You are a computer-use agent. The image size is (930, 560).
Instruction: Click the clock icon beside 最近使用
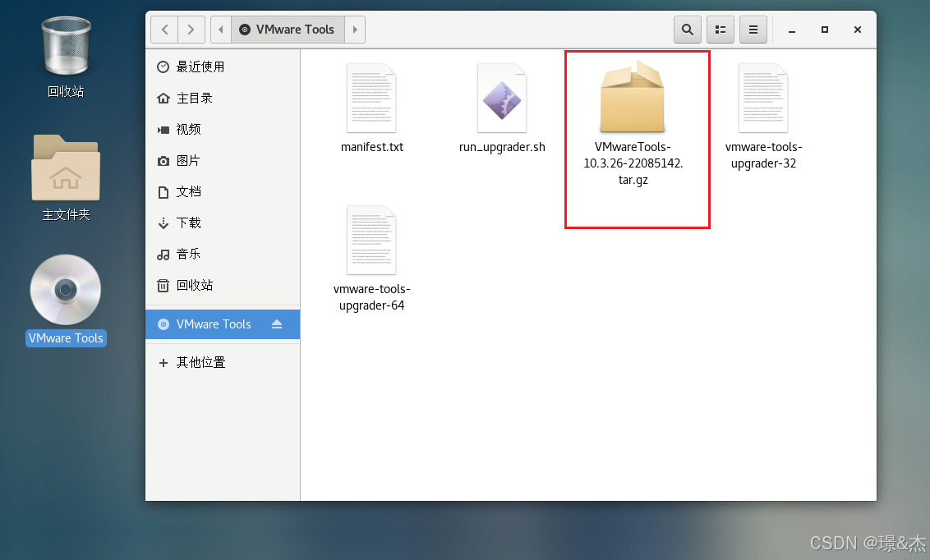click(x=163, y=67)
